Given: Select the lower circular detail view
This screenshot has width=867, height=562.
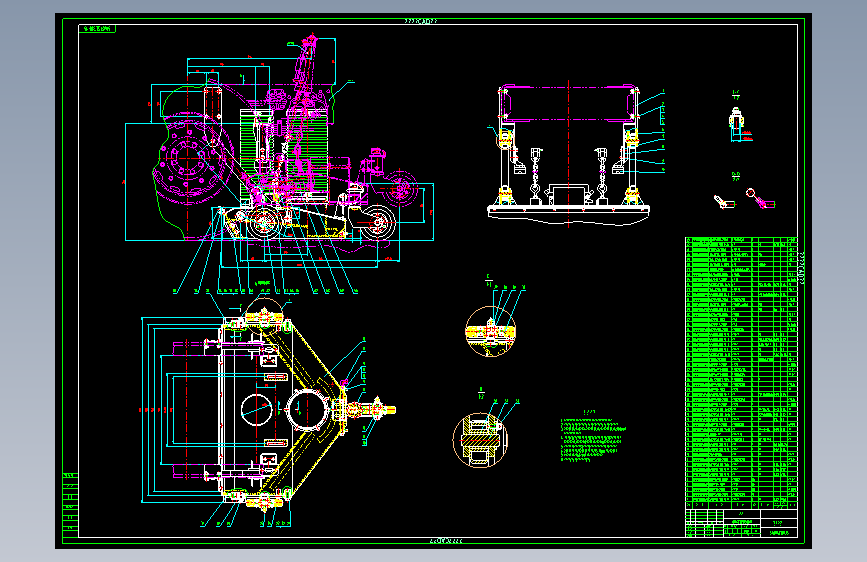Looking at the screenshot, I should 480,440.
